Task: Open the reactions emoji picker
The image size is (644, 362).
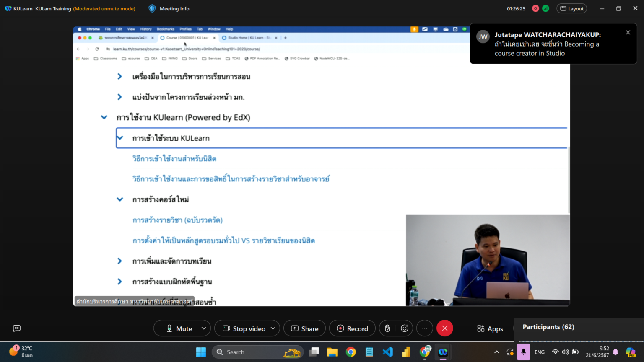Action: click(x=405, y=328)
